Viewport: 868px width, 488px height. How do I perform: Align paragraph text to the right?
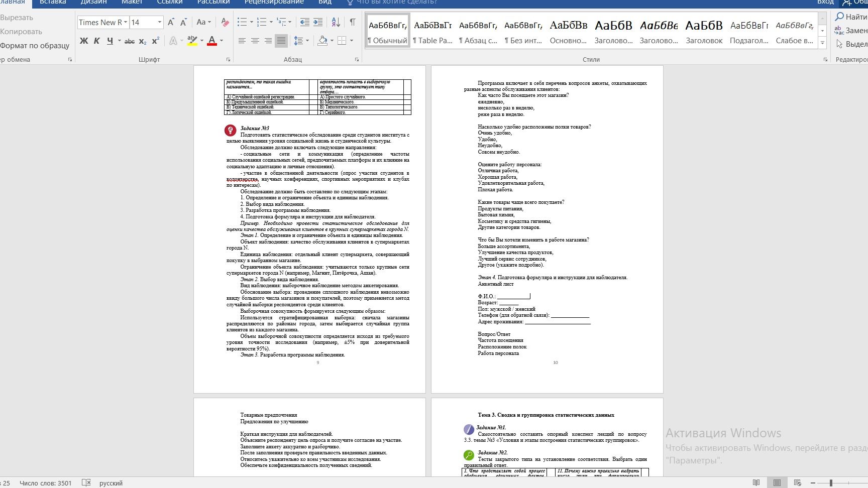(x=268, y=41)
